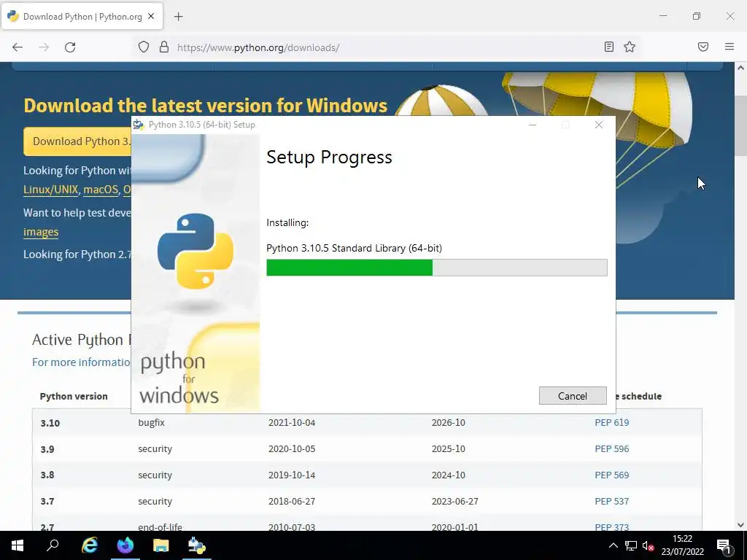Open the PEP 619 link
This screenshot has height=560, width=747.
[x=612, y=422]
